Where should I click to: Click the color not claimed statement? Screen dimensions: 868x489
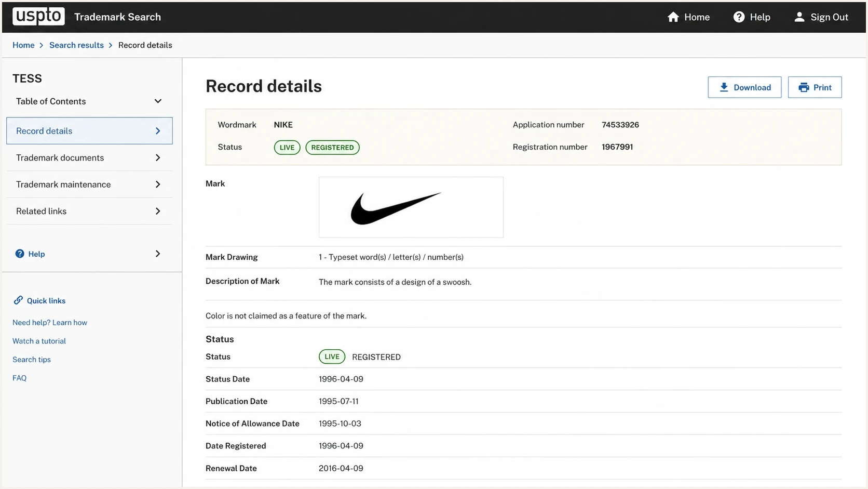click(286, 316)
